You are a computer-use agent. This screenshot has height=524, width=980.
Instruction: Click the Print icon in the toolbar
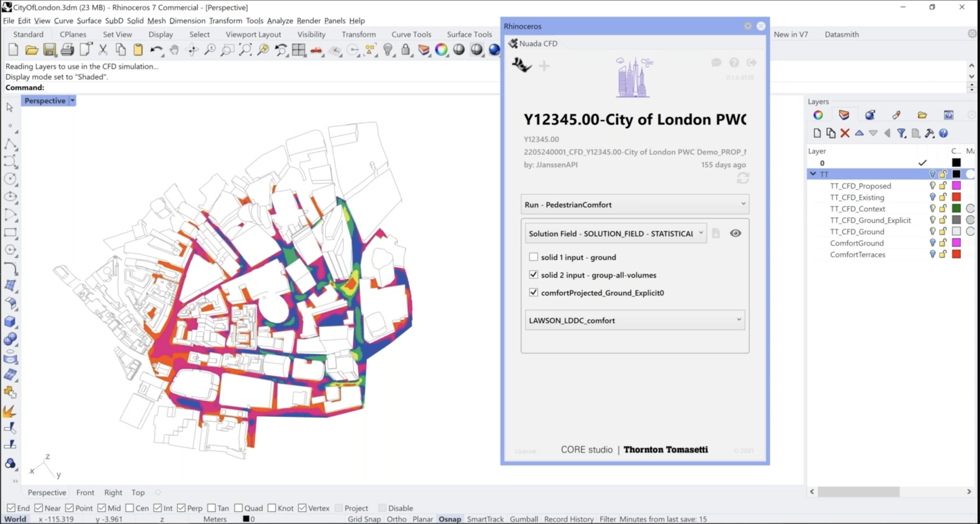coord(67,50)
